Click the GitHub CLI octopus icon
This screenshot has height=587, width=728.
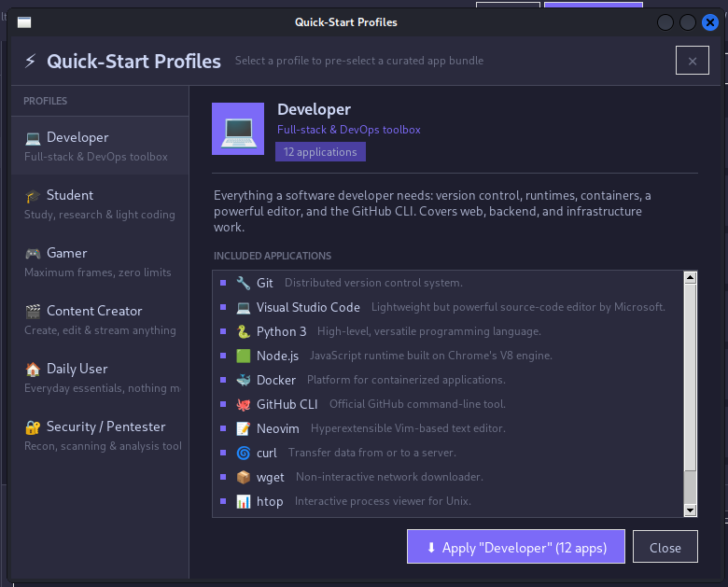(244, 404)
